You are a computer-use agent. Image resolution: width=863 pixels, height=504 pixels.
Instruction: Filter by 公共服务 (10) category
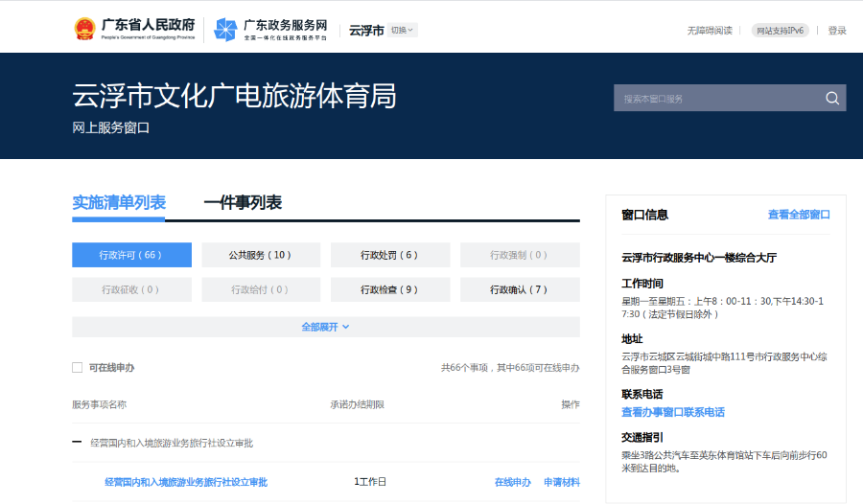pos(261,255)
